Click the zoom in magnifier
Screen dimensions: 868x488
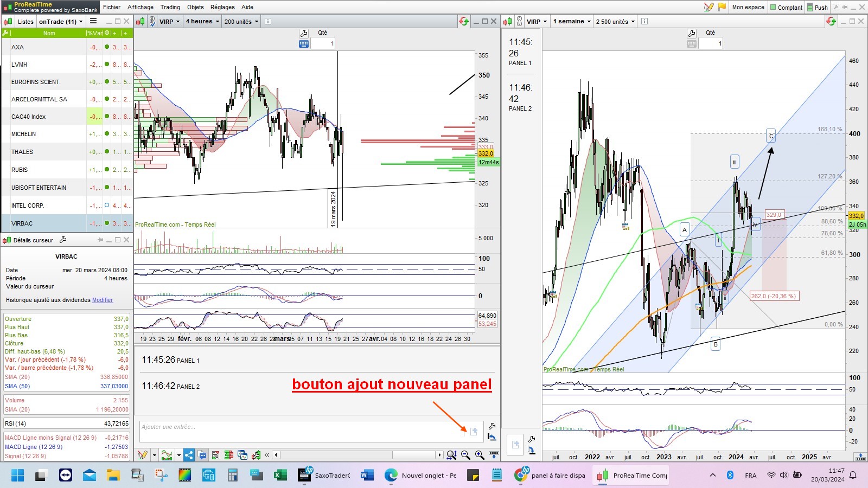480,455
